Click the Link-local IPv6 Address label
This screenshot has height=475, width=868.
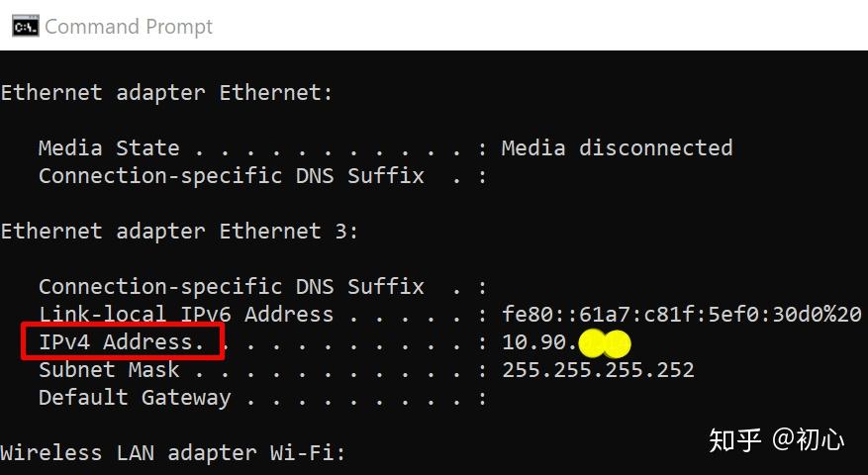click(186, 314)
